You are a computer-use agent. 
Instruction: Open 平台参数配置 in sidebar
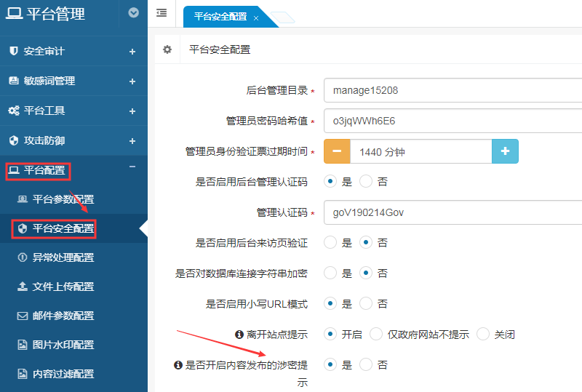pyautogui.click(x=63, y=199)
